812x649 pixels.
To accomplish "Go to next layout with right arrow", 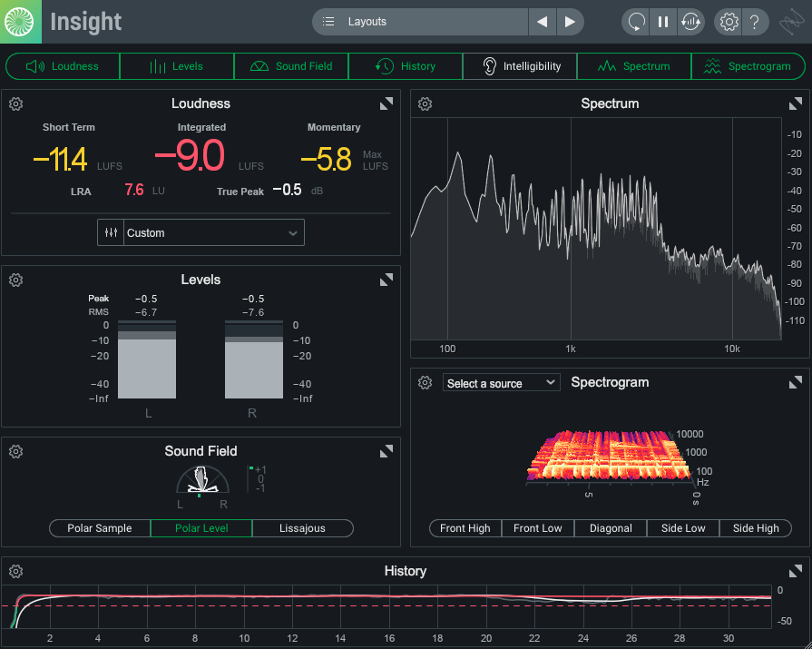I will point(570,22).
